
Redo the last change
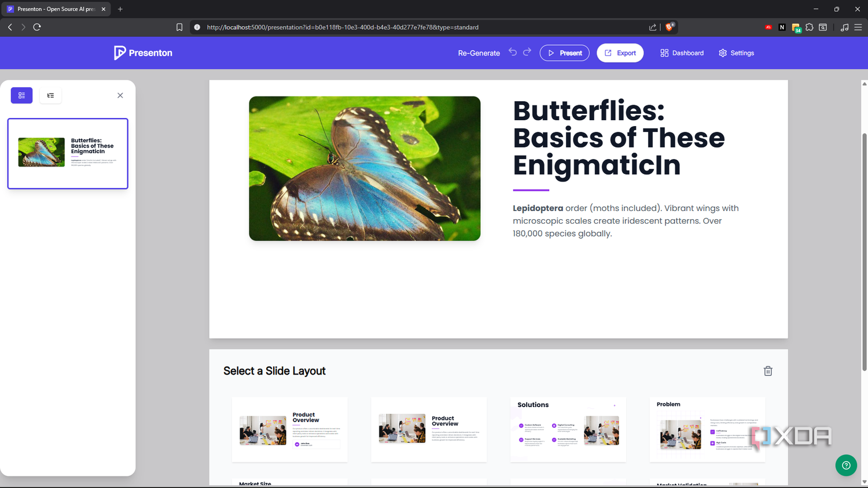(527, 52)
